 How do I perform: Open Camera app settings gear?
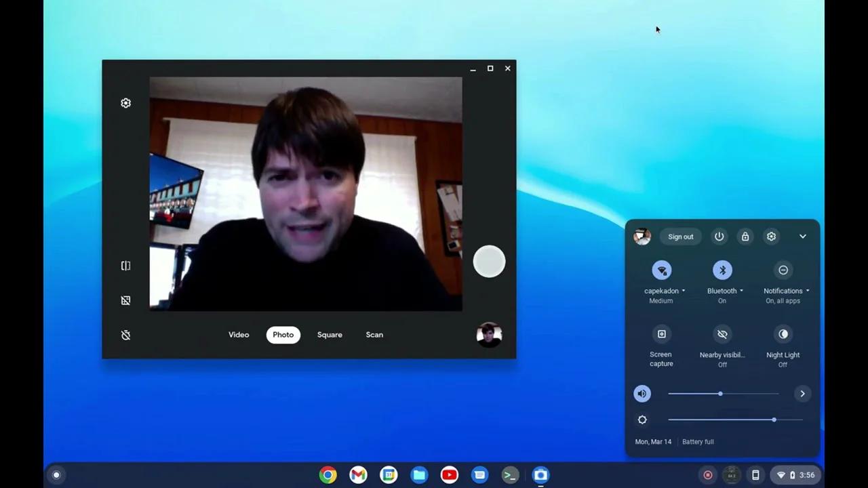click(x=125, y=103)
